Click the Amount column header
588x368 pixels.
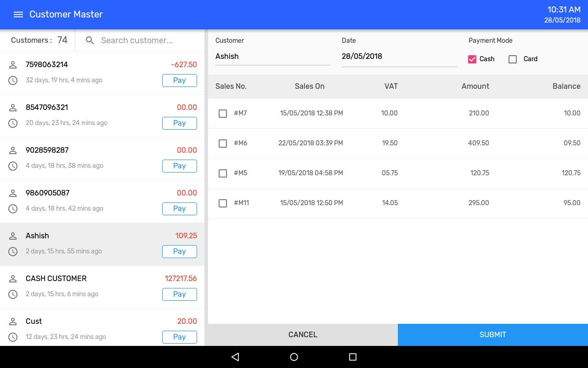pyautogui.click(x=475, y=86)
